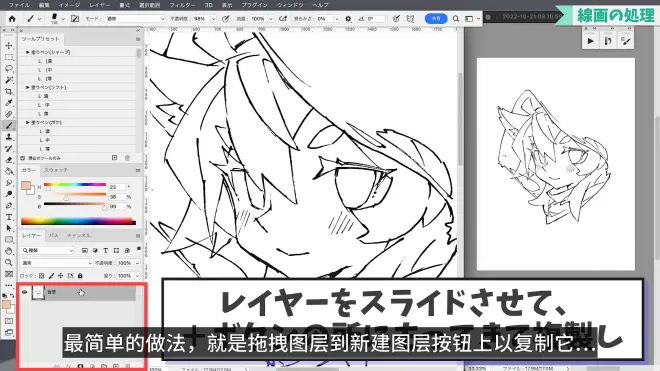Select the History Brush tool
Viewport: 660px width, 371px height.
(x=9, y=148)
